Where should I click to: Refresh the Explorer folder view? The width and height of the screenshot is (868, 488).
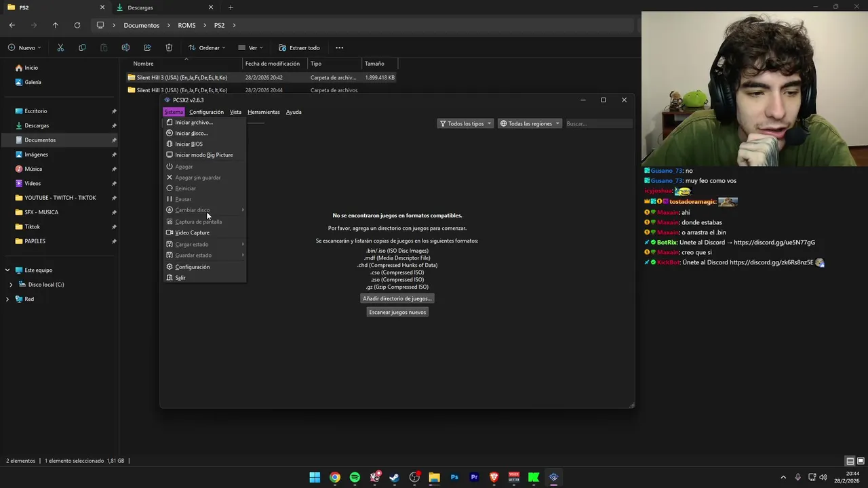click(77, 25)
